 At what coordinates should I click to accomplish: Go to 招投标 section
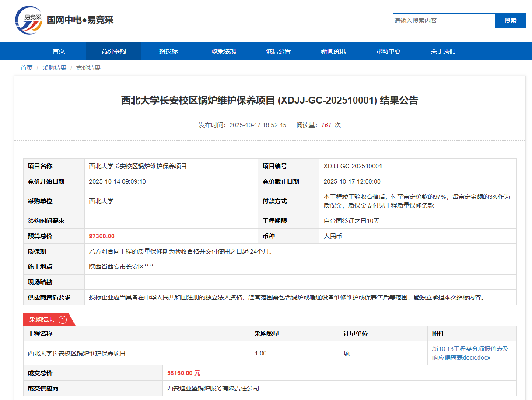click(168, 51)
